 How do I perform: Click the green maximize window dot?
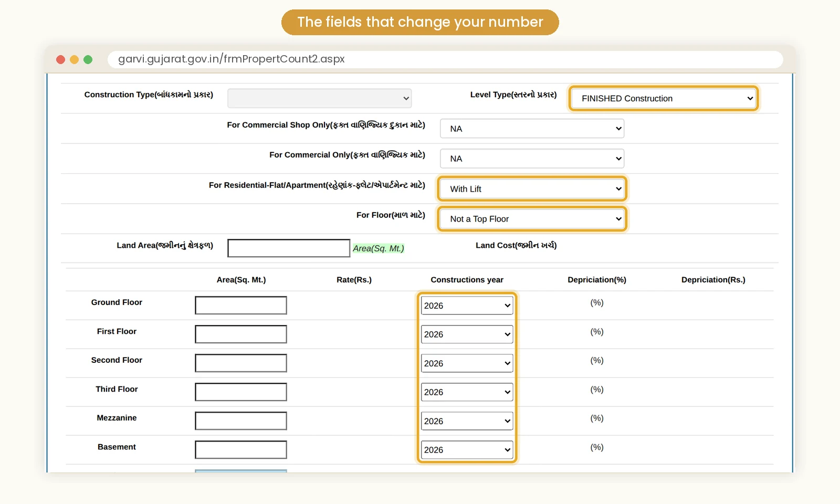pyautogui.click(x=88, y=59)
